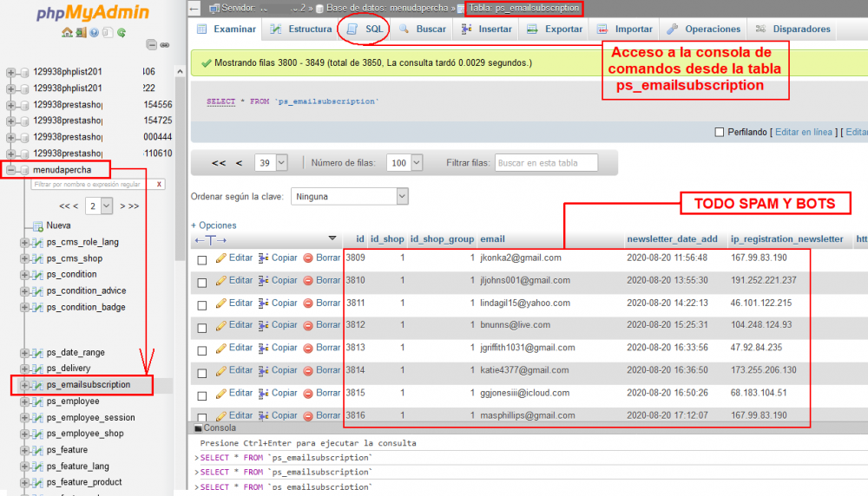
Task: Click Editar en línea link
Action: [x=803, y=132]
